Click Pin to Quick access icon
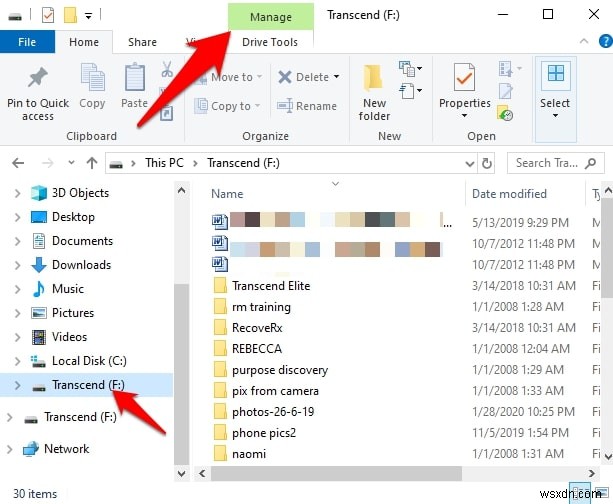Image resolution: width=613 pixels, height=504 pixels. coord(38,77)
